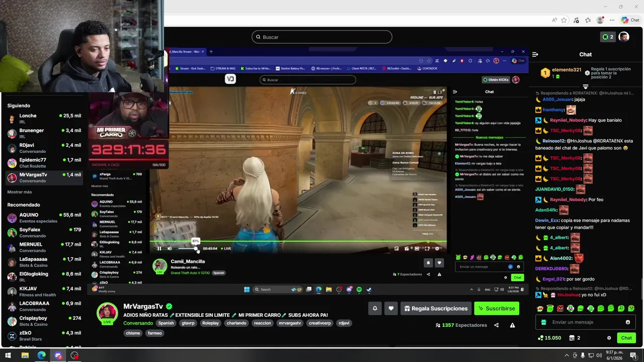Toggle fullscreen on the embedded video player
Image resolution: width=644 pixels, height=362 pixels.
[427, 248]
